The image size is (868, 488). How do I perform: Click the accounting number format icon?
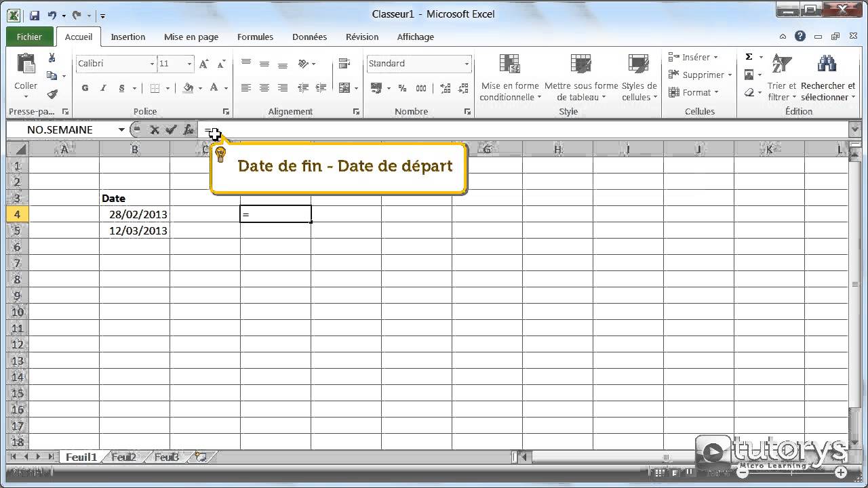pyautogui.click(x=376, y=88)
